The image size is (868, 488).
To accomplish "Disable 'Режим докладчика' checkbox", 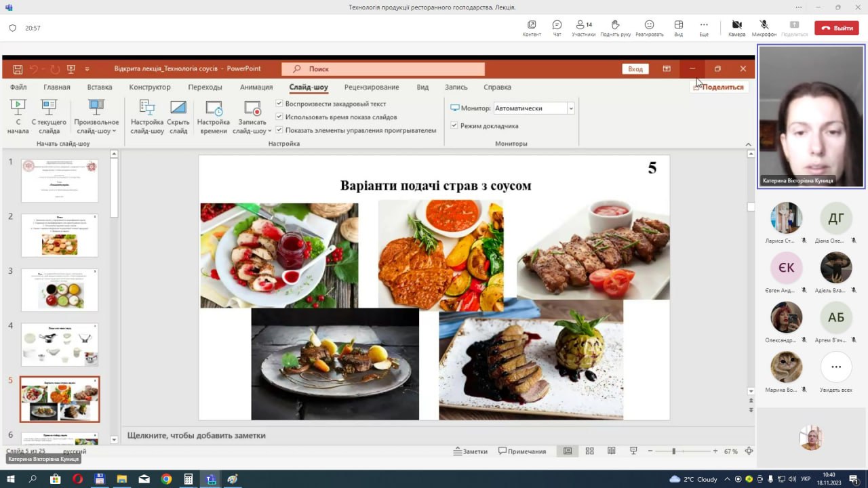I will tap(454, 125).
